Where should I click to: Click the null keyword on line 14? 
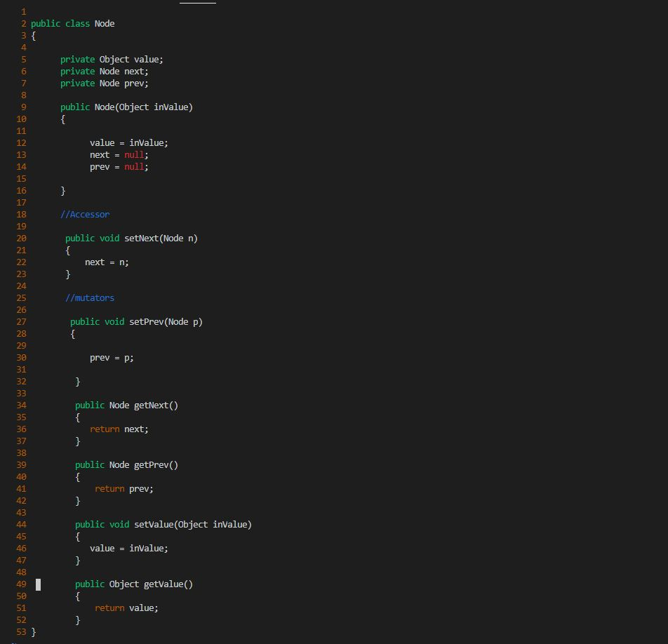pos(134,166)
